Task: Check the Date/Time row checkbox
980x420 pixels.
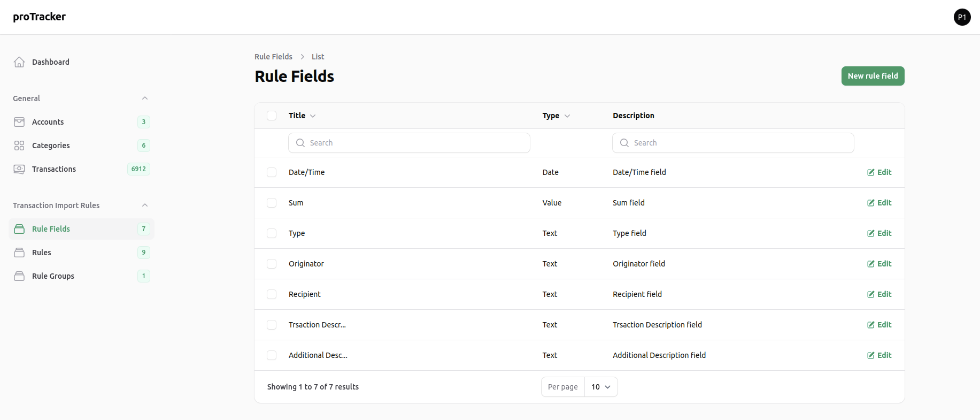Action: pyautogui.click(x=272, y=172)
